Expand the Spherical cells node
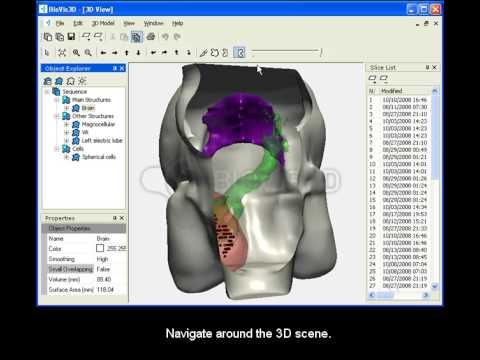The height and width of the screenshot is (360, 480). [67, 157]
